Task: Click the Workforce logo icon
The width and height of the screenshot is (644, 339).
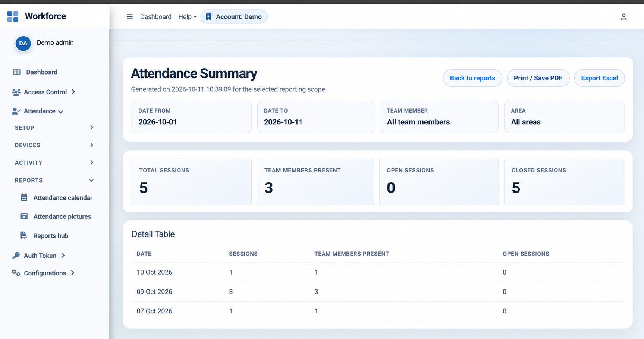Action: click(13, 16)
